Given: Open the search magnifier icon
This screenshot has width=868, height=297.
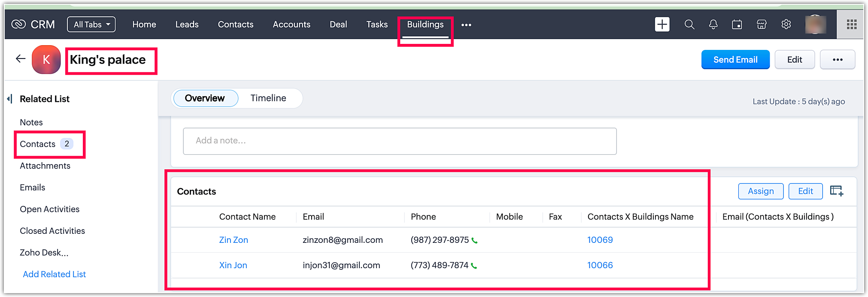Looking at the screenshot, I should 689,24.
